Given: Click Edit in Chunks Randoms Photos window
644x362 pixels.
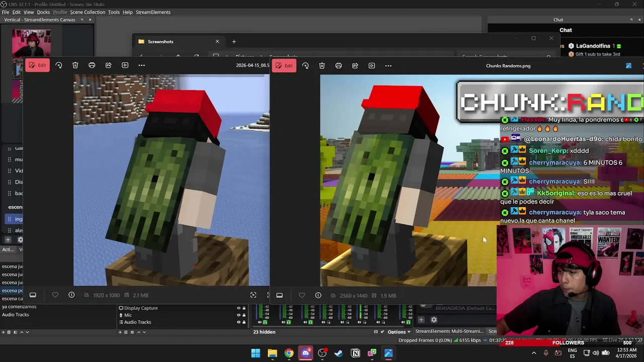Looking at the screenshot, I should (284, 65).
